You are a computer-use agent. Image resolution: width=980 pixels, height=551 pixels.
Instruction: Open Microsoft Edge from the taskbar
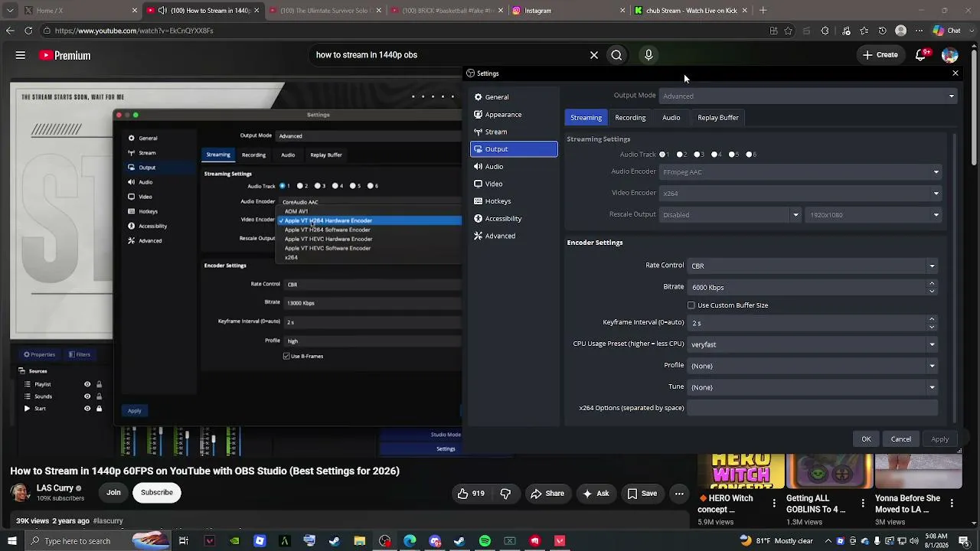(x=410, y=541)
